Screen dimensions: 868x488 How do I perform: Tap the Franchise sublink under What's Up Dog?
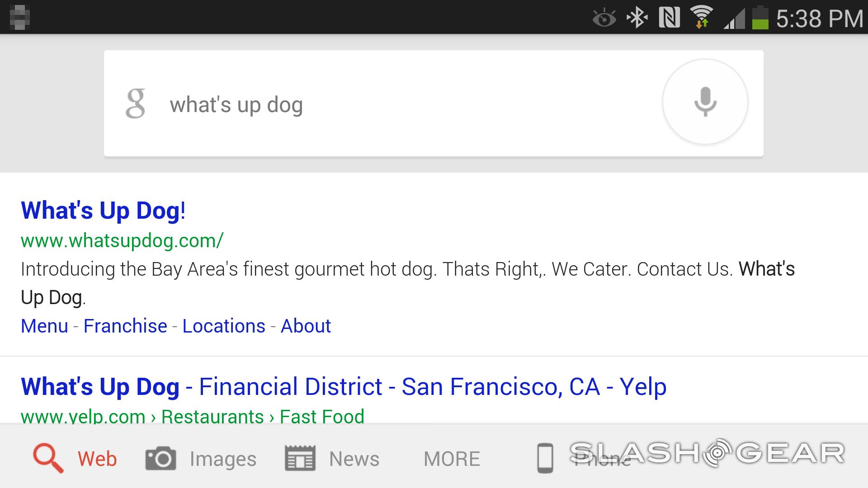click(125, 326)
